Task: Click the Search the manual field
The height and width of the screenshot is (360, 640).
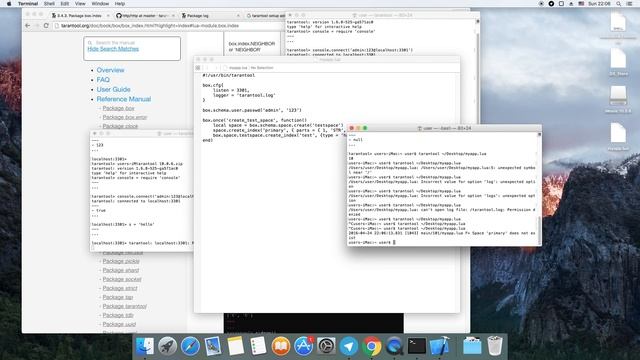Action: pos(132,42)
